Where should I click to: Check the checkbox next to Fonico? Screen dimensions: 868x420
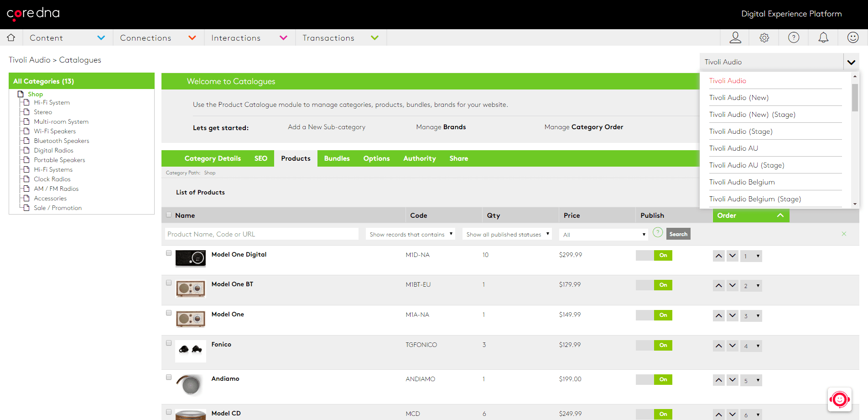coord(169,343)
